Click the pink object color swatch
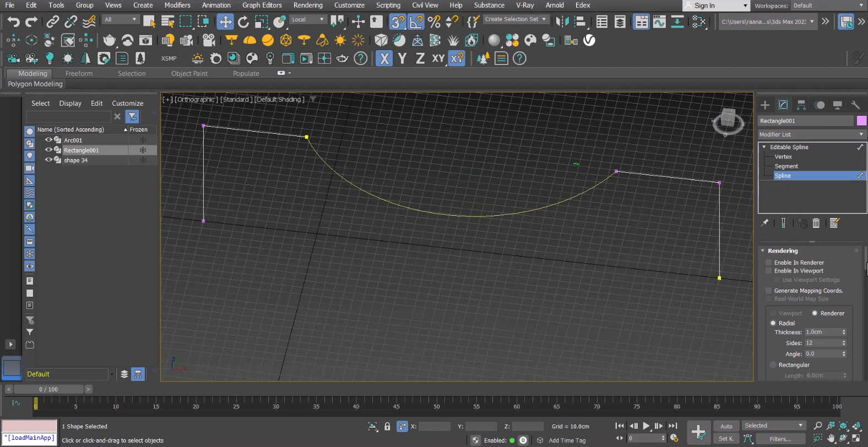The width and height of the screenshot is (868, 447). point(861,121)
